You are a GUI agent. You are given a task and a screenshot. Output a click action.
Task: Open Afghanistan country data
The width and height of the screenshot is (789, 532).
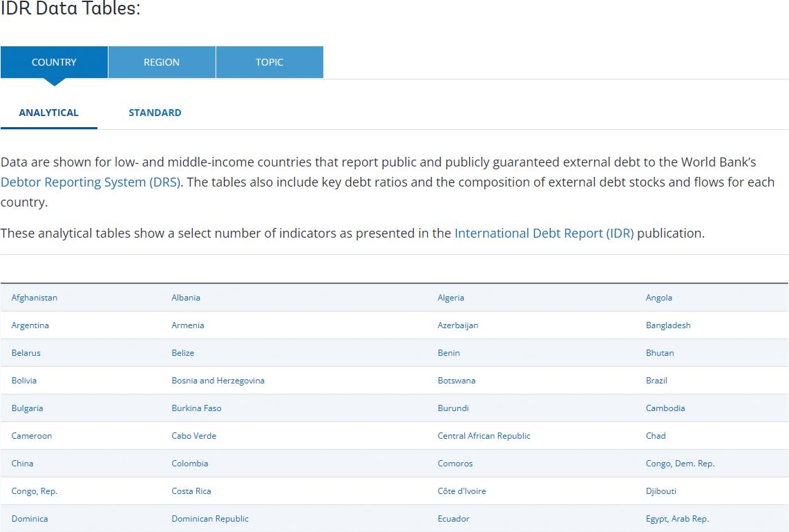point(35,298)
